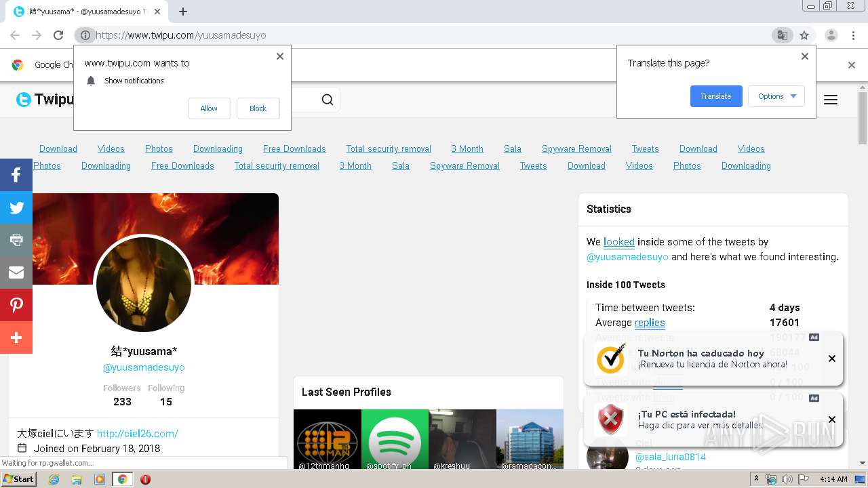Viewport: 868px width, 488px height.
Task: Open Free Downloads link in second row
Action: point(182,166)
